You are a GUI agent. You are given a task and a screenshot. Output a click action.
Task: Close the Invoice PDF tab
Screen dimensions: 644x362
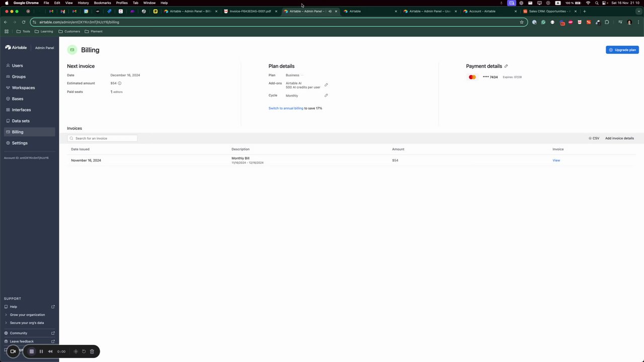(x=276, y=11)
